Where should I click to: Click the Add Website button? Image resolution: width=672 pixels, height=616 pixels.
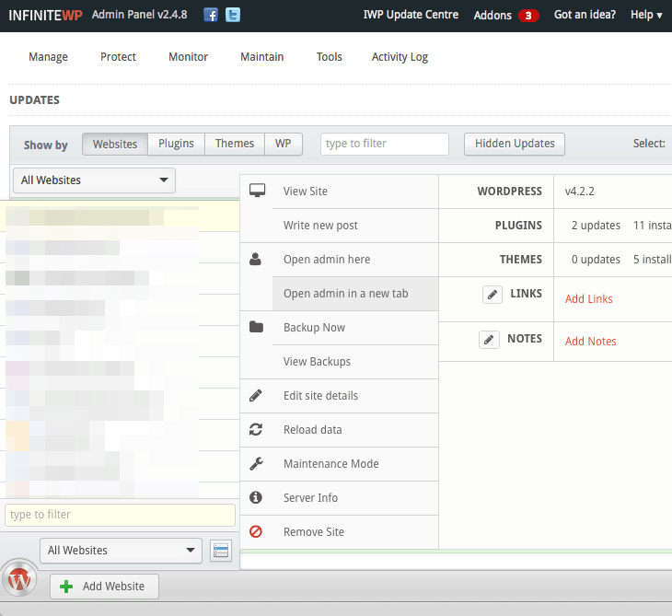pos(104,587)
